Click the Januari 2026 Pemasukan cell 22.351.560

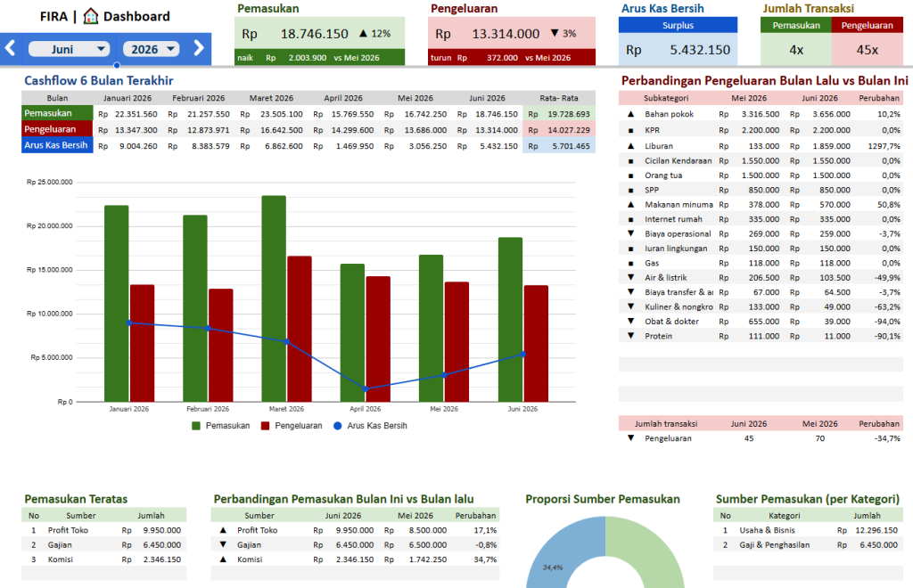(x=136, y=114)
